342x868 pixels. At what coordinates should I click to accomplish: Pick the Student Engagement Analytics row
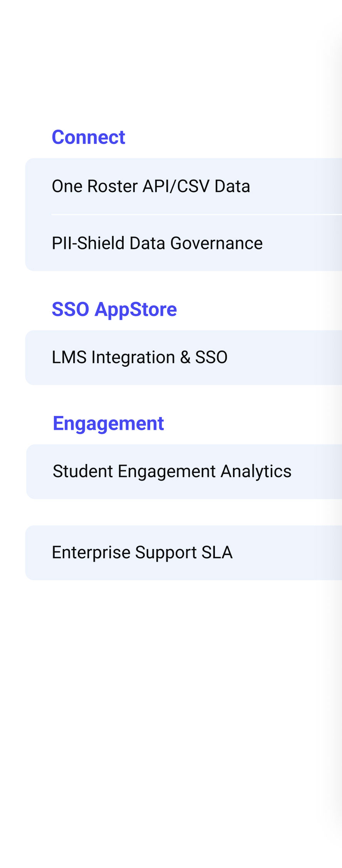[172, 472]
